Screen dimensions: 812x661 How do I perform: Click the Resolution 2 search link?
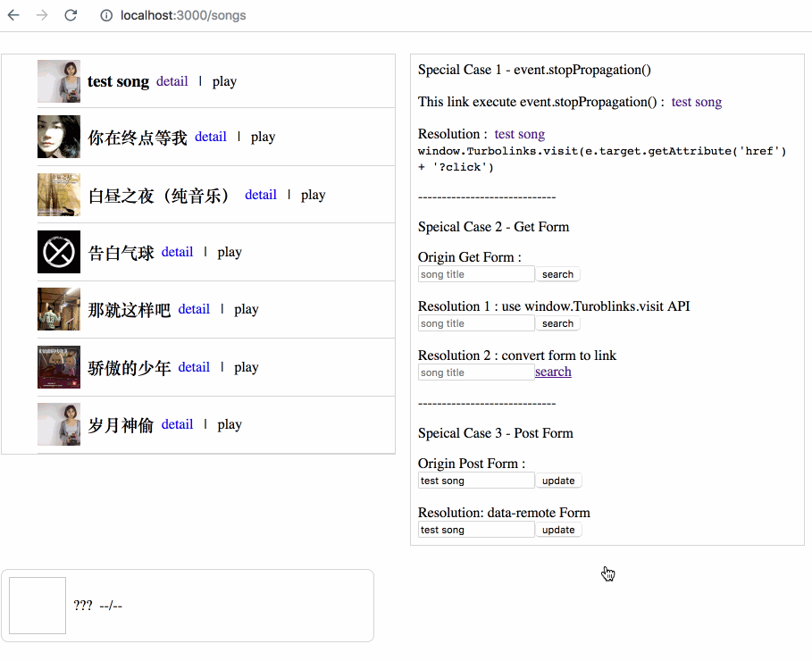(553, 372)
